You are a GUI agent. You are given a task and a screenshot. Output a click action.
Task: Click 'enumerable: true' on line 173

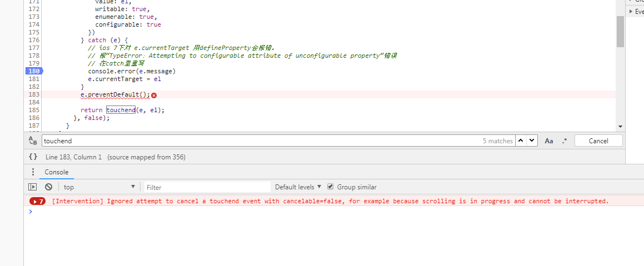[x=126, y=17]
